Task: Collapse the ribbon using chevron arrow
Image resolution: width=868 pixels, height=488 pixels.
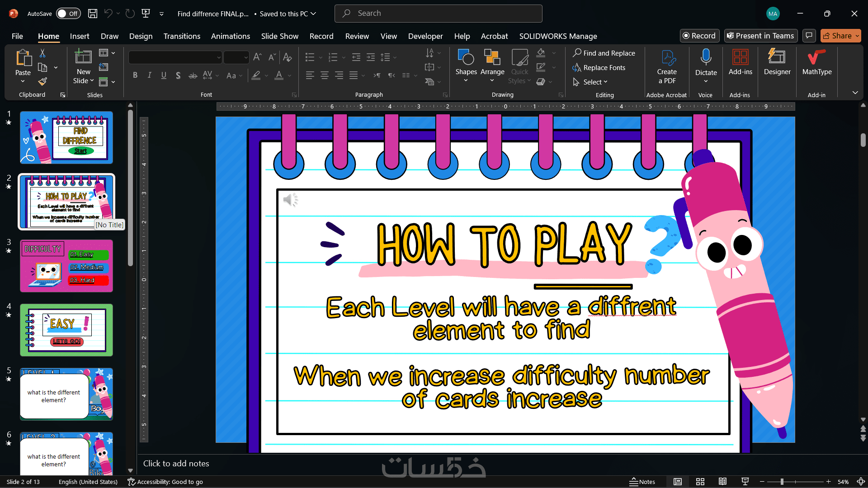Action: coord(855,93)
